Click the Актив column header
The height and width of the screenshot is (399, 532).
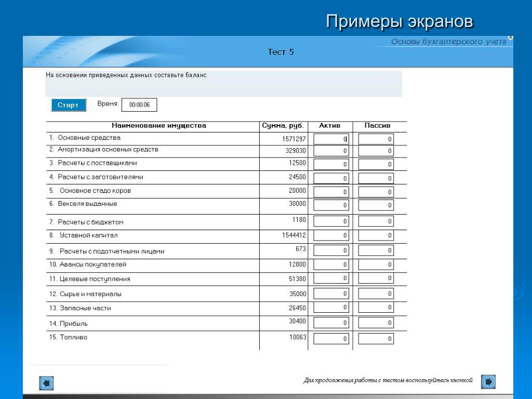pos(329,126)
